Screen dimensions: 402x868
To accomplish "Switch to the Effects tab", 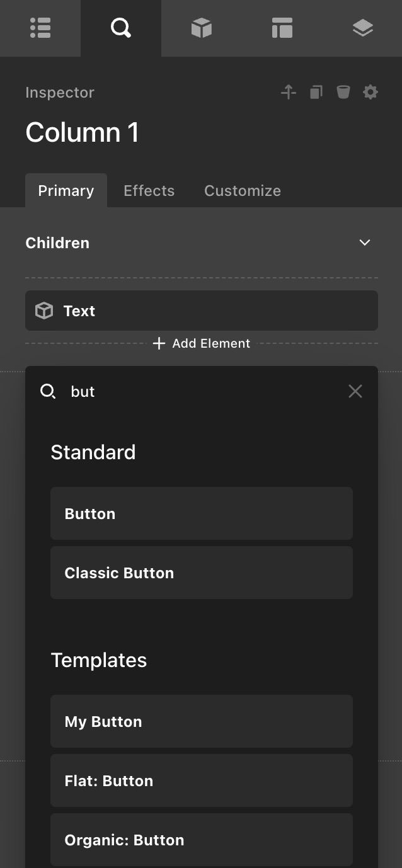I will 149,191.
